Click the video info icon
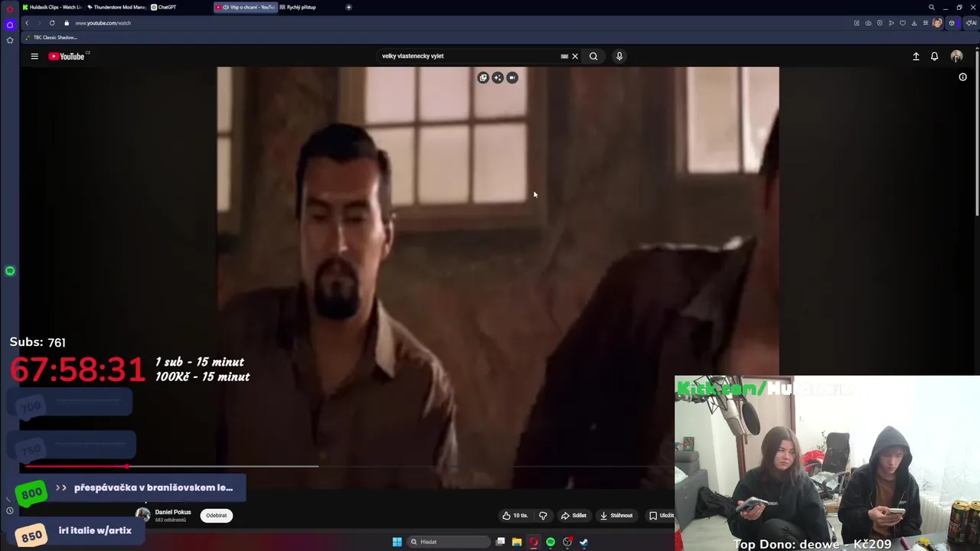Screen dimensions: 980x551 tap(962, 77)
